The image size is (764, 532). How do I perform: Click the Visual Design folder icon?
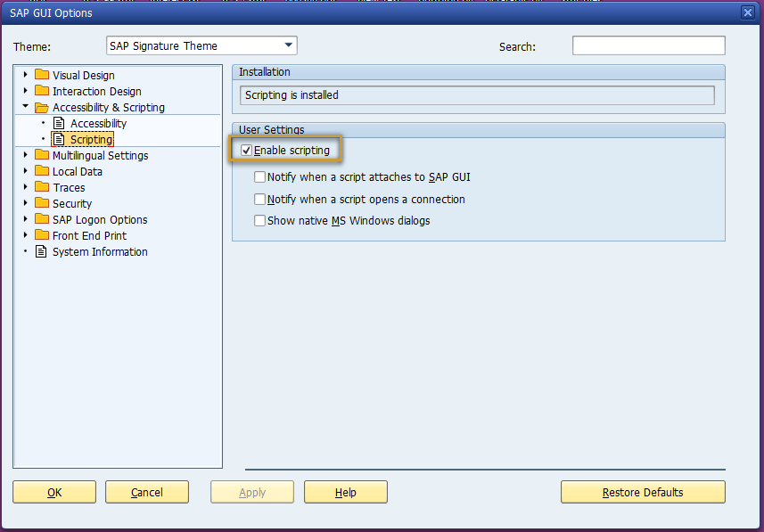pos(42,75)
